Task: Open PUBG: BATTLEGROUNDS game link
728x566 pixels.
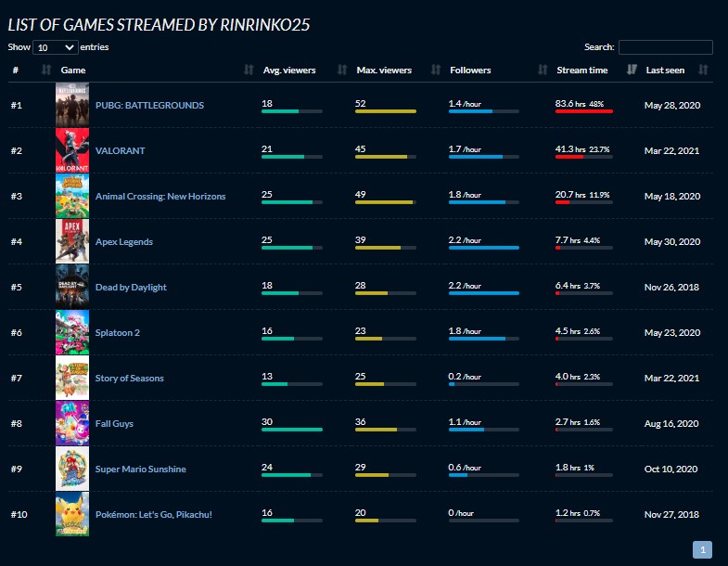Action: point(149,105)
